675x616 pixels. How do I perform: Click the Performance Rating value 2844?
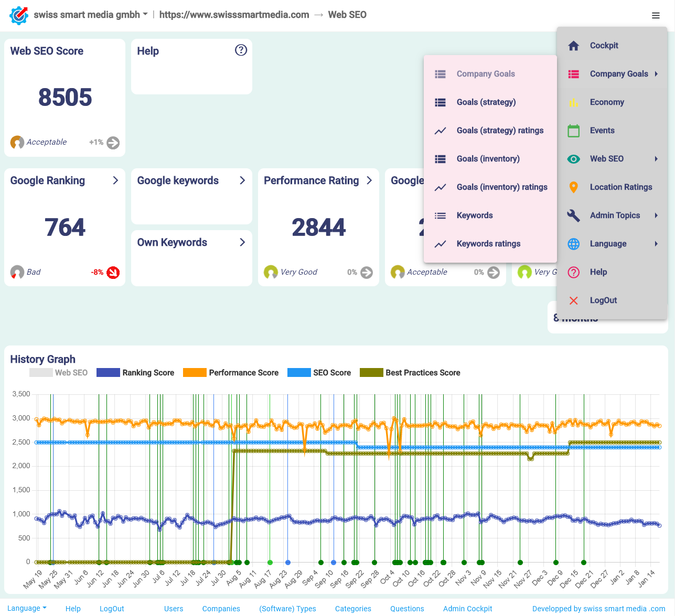(x=319, y=228)
